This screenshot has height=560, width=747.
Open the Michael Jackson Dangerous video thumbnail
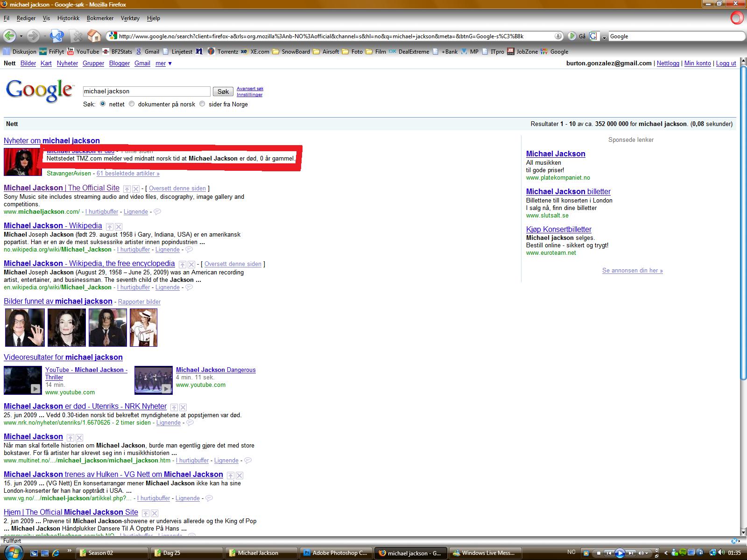(154, 380)
